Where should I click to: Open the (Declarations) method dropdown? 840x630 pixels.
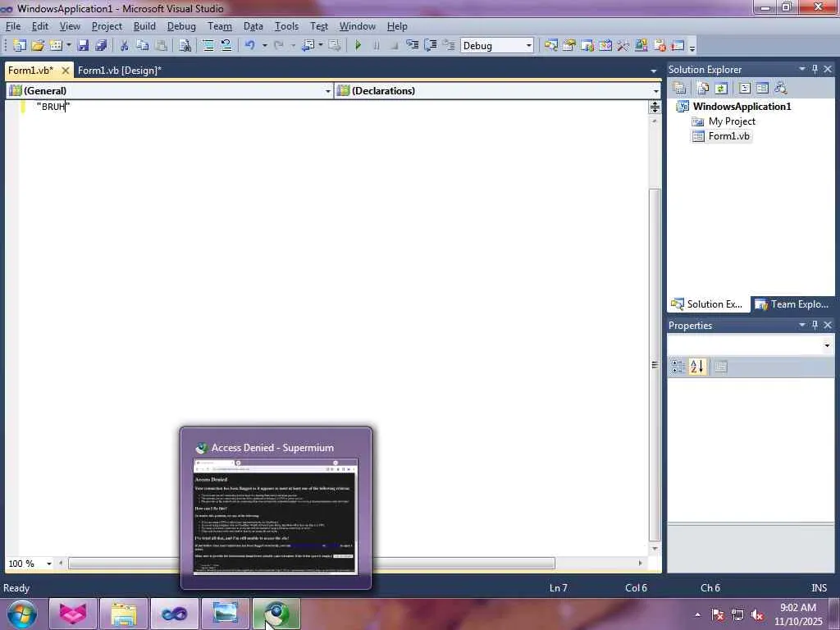498,91
